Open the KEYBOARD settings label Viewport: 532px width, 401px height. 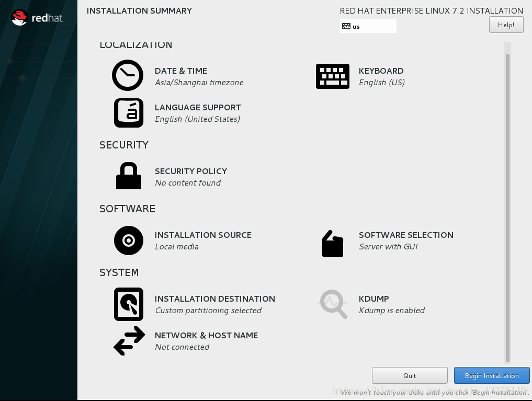pos(381,71)
